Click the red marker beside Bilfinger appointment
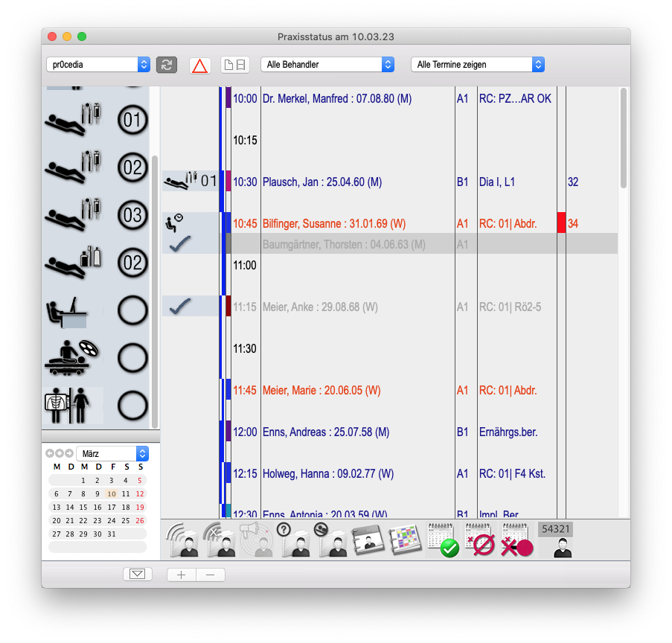Screen dimensions: 672x643 point(561,223)
